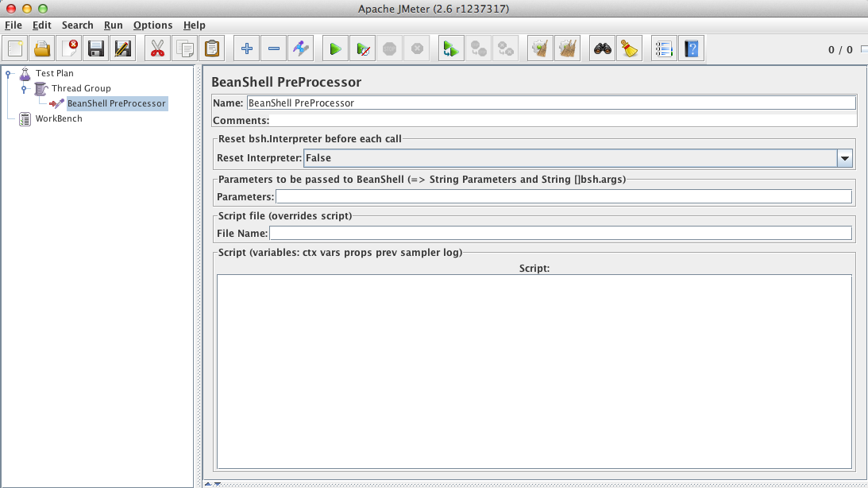Click the File Name input field
Image resolution: width=868 pixels, height=488 pixels.
560,233
